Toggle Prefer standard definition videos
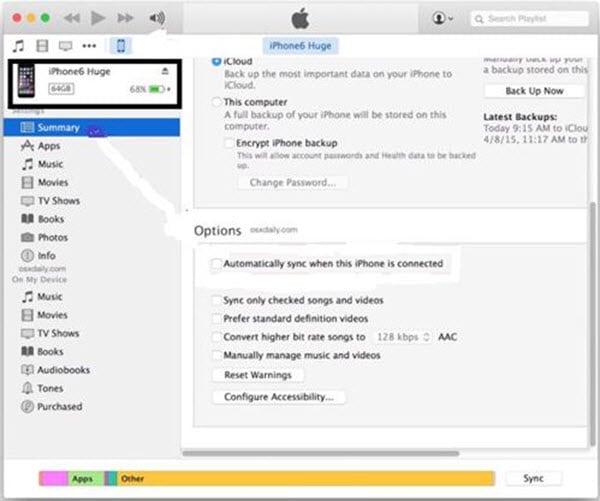 click(217, 318)
